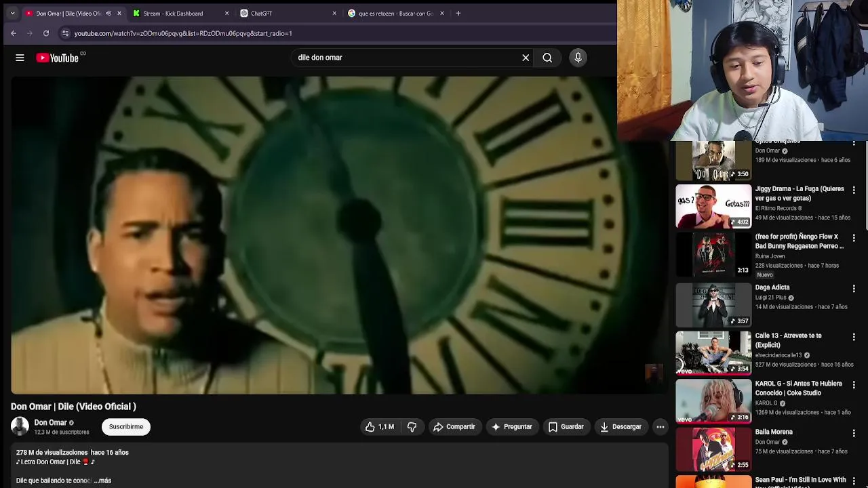
Task: Open Jiggy Drama - La Fuga title link
Action: pos(800,194)
